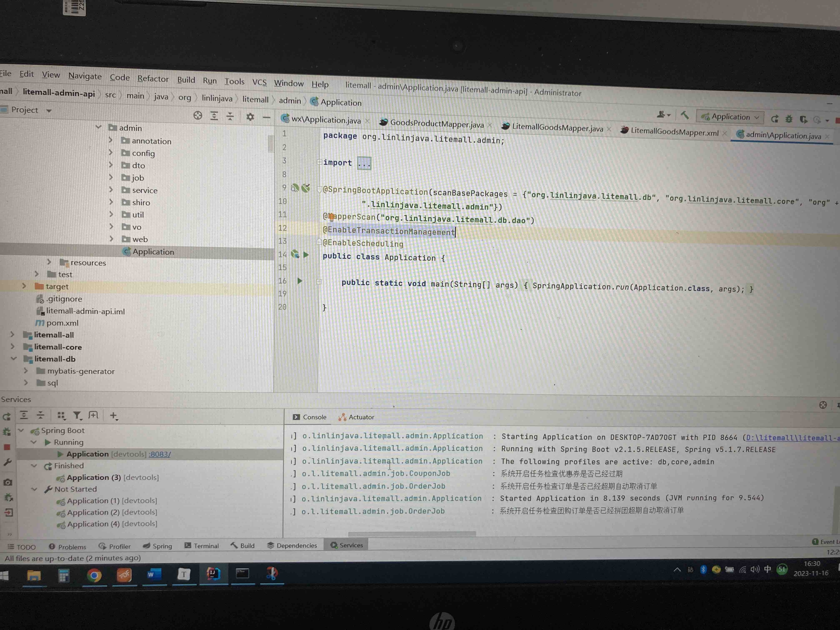The height and width of the screenshot is (630, 840).
Task: Collapse the Spring Boot node in Services
Action: tap(21, 431)
